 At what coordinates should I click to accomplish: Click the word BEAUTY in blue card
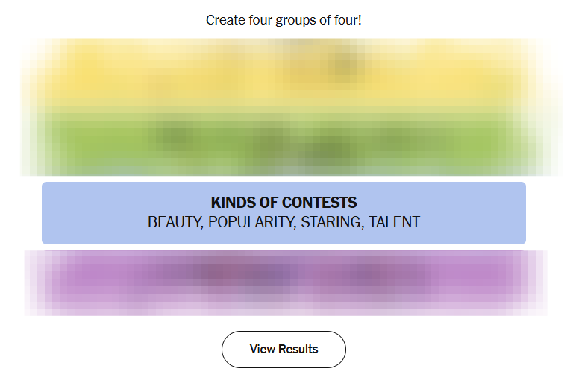[x=175, y=222]
